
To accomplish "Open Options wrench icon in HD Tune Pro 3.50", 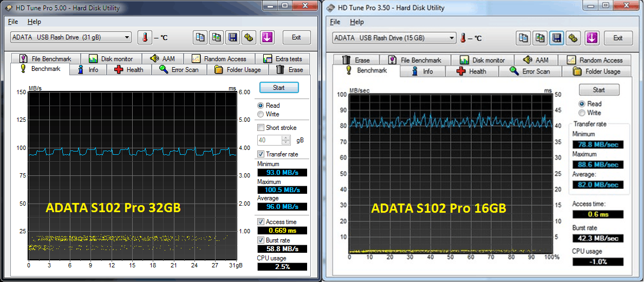I will tap(574, 38).
